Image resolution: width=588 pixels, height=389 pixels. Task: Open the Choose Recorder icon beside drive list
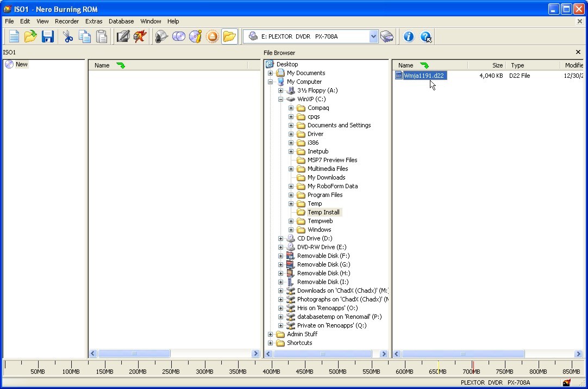tap(387, 36)
